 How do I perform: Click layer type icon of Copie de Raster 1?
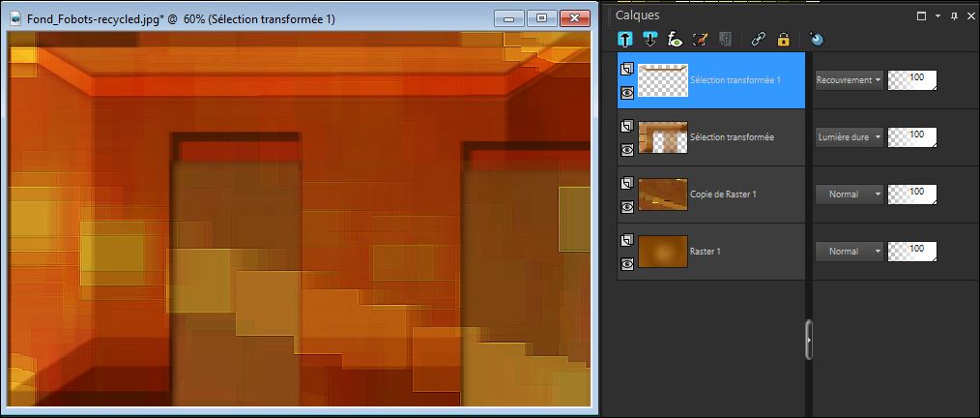click(627, 183)
